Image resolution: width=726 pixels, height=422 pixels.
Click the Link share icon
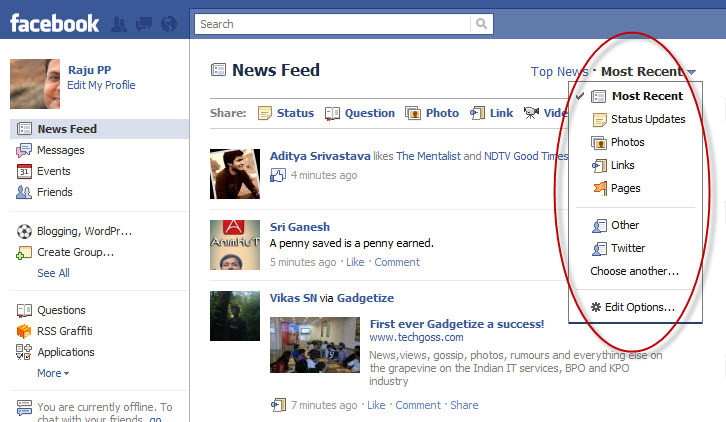pos(477,113)
